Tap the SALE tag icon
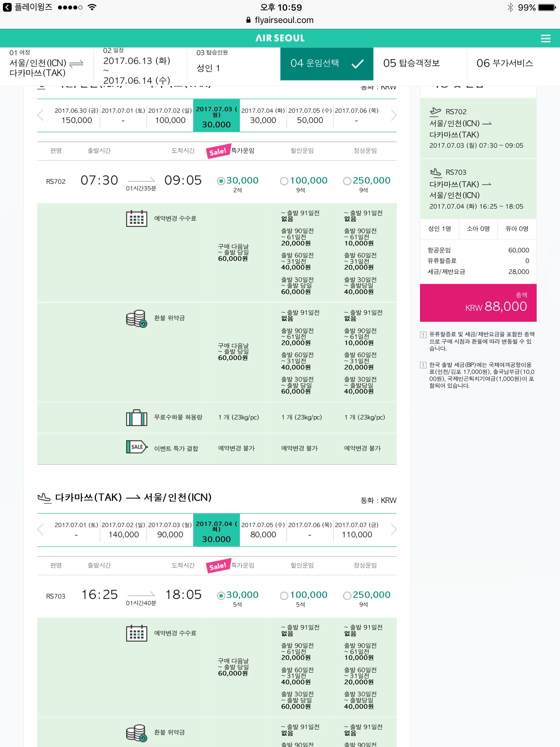Screen dimensions: 560x747 (x=136, y=447)
